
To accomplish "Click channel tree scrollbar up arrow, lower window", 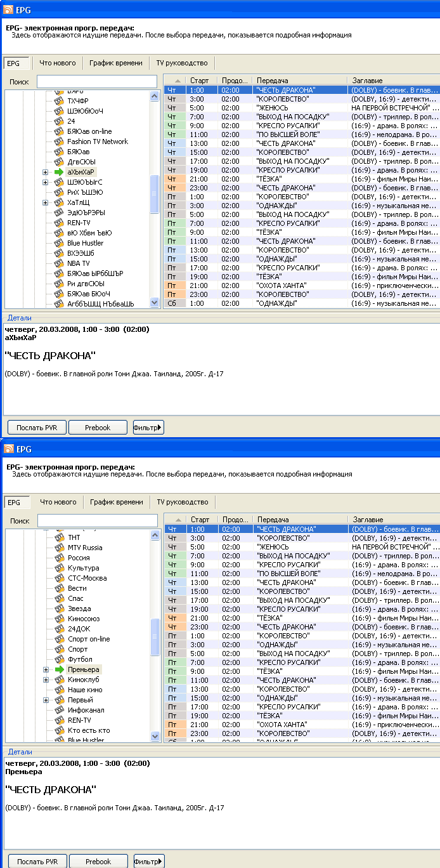I will click(156, 536).
